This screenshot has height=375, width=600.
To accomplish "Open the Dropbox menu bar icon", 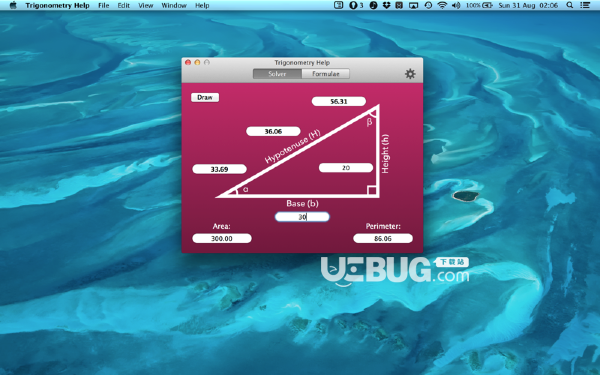I will (386, 5).
